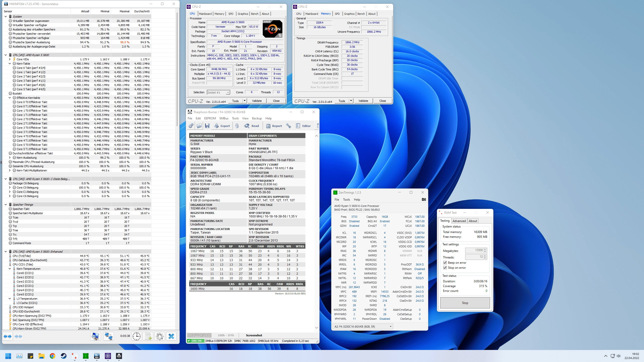Collapse the Kern-Takte tree row
This screenshot has height=362, width=644.
tap(10, 64)
